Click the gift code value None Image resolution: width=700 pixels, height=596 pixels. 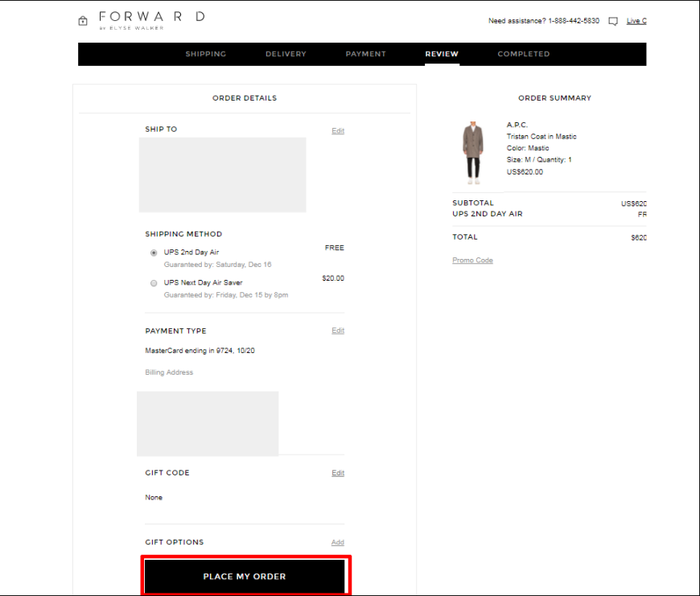click(x=154, y=497)
